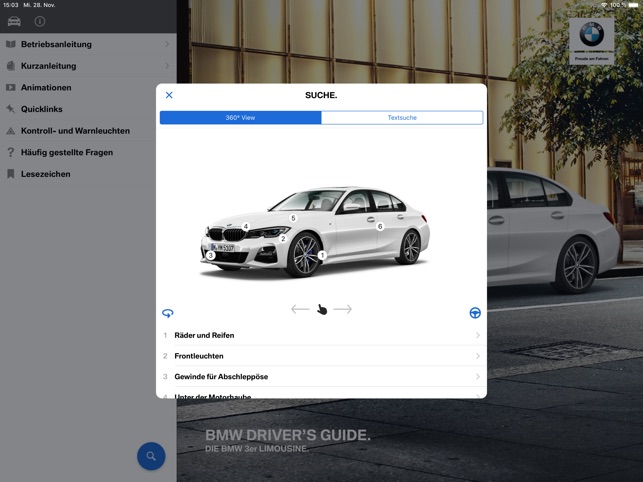Rotate the car left with the left arrow
The image size is (643, 482).
[x=300, y=309]
